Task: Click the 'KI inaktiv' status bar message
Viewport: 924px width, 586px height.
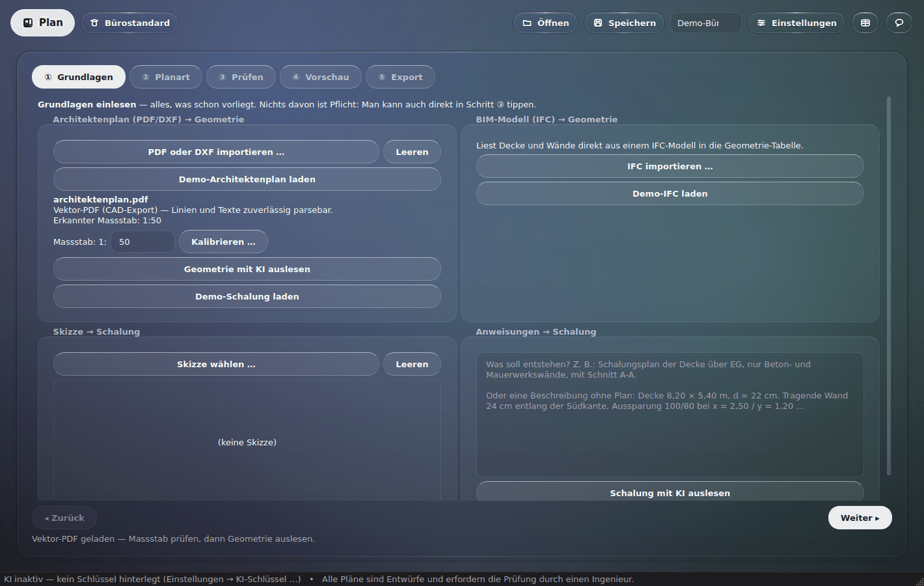Action: [x=152, y=579]
